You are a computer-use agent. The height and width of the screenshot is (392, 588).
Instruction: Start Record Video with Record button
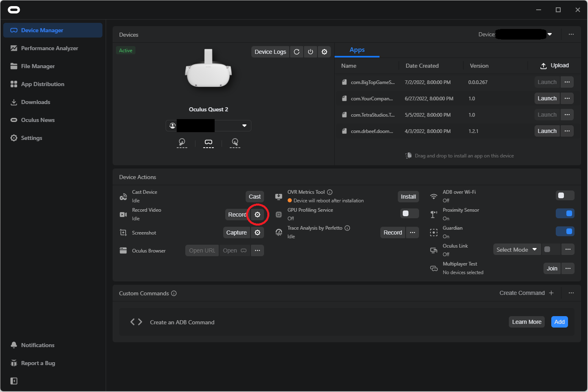[x=237, y=215]
